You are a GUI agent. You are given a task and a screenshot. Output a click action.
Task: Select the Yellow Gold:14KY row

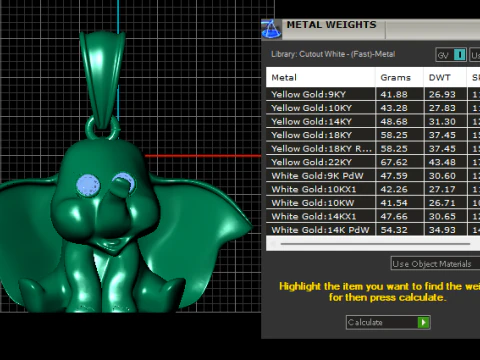[373, 121]
